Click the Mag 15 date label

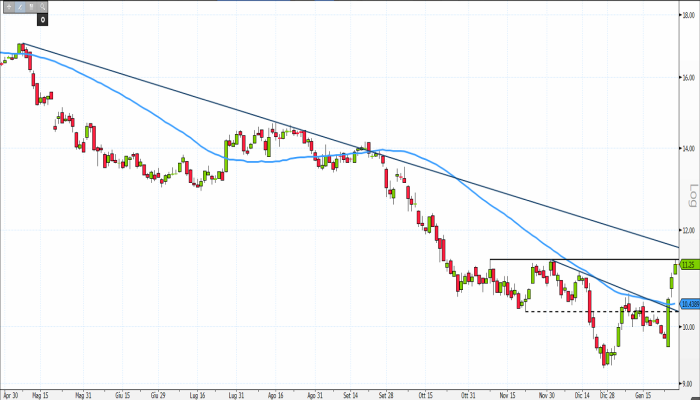[41, 395]
